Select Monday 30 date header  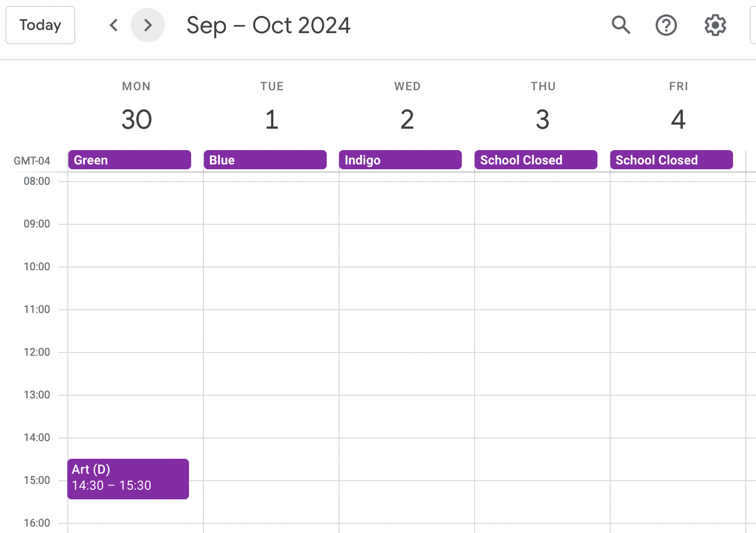137,119
